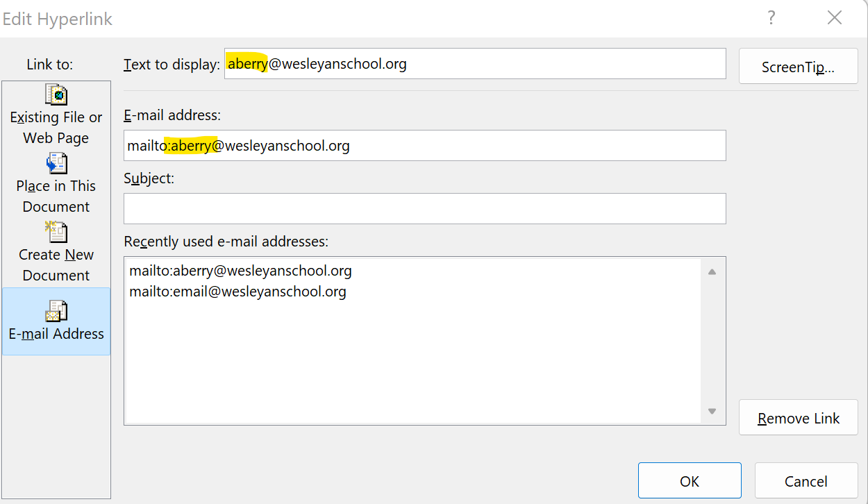Click the Place in This Document label

pos(56,196)
